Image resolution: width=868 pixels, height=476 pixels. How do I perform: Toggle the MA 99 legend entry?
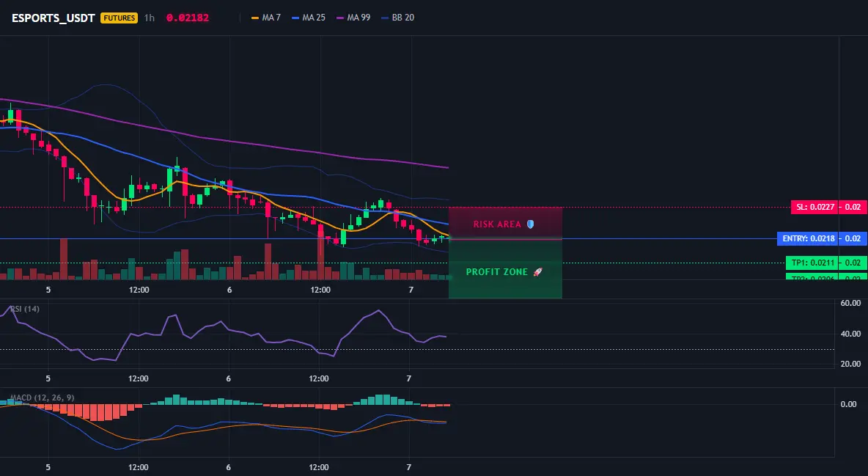coord(354,18)
